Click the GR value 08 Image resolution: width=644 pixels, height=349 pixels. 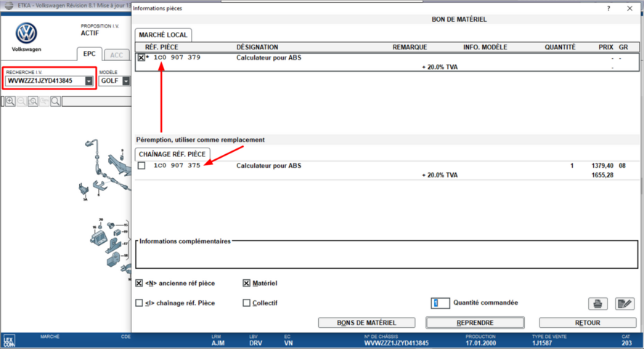pos(622,166)
